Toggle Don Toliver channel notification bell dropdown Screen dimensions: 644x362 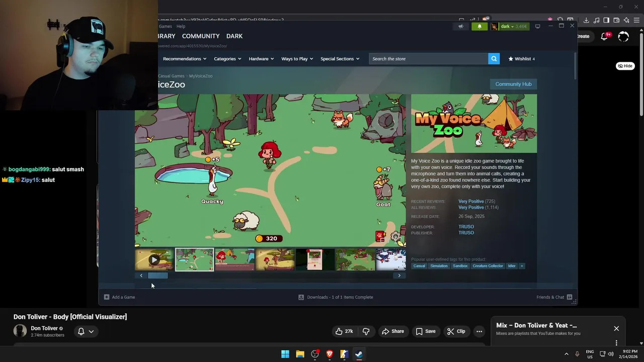pos(86,331)
